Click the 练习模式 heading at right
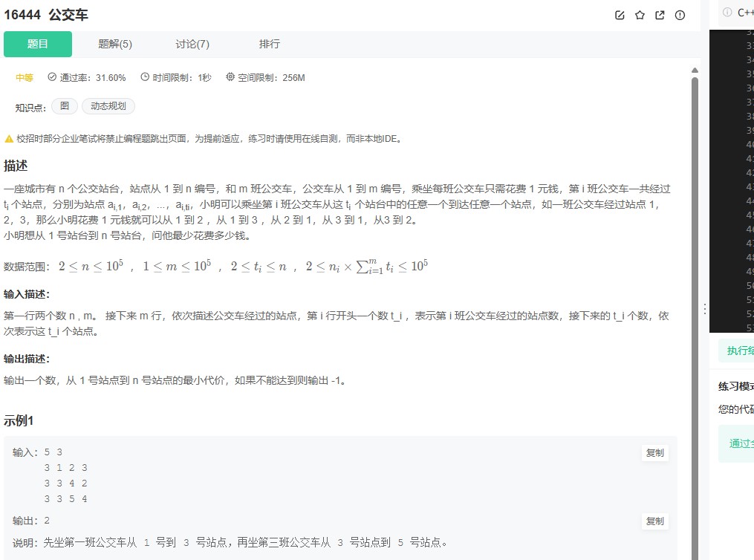Image resolution: width=754 pixels, height=560 pixels. click(735, 386)
